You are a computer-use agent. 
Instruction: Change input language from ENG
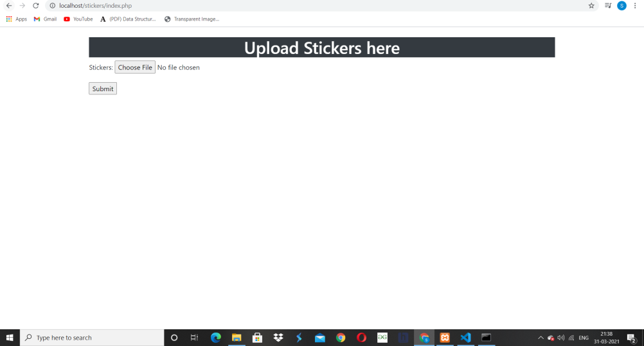pyautogui.click(x=584, y=338)
